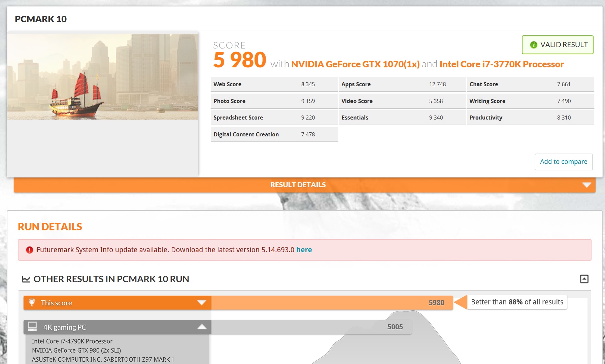This screenshot has width=605, height=364.
Task: Click the Spreadsheet Score row label
Action: (238, 118)
